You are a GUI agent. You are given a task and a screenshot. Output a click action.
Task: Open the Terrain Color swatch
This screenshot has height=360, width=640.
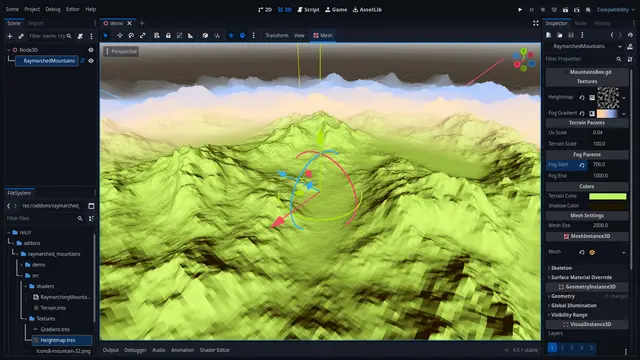tap(607, 196)
